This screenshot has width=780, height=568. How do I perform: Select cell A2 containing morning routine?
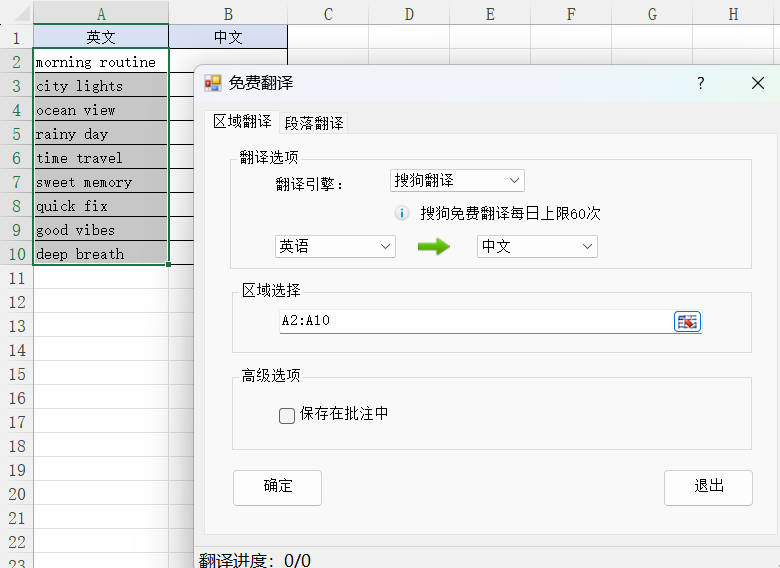point(100,62)
